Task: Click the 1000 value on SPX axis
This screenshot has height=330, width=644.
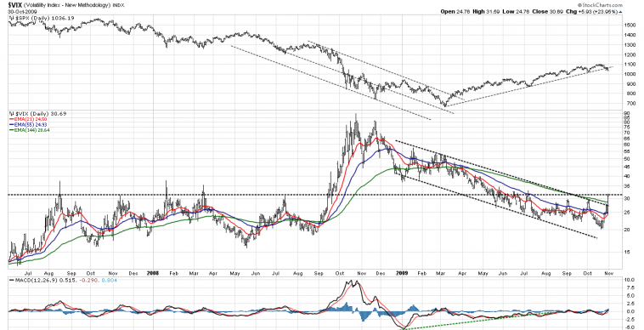Action: [x=630, y=74]
